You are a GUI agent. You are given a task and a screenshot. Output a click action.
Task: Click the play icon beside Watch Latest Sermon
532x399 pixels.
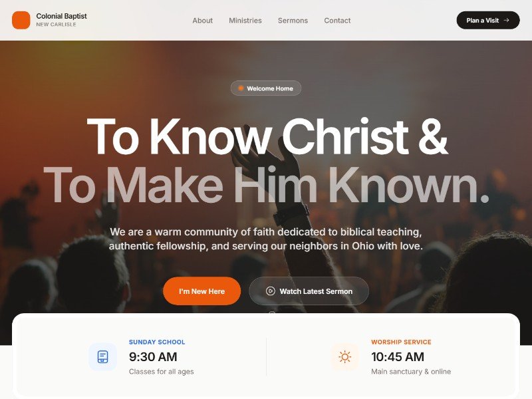point(271,291)
